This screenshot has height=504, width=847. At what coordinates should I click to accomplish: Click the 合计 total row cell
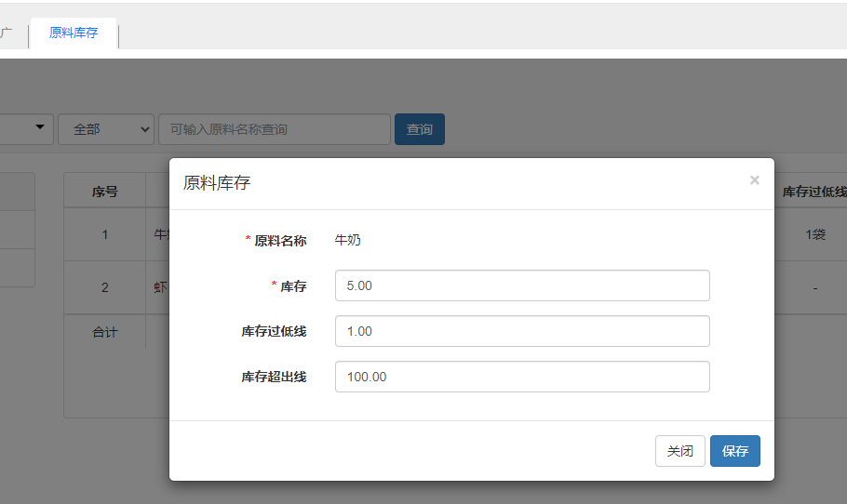(x=104, y=332)
